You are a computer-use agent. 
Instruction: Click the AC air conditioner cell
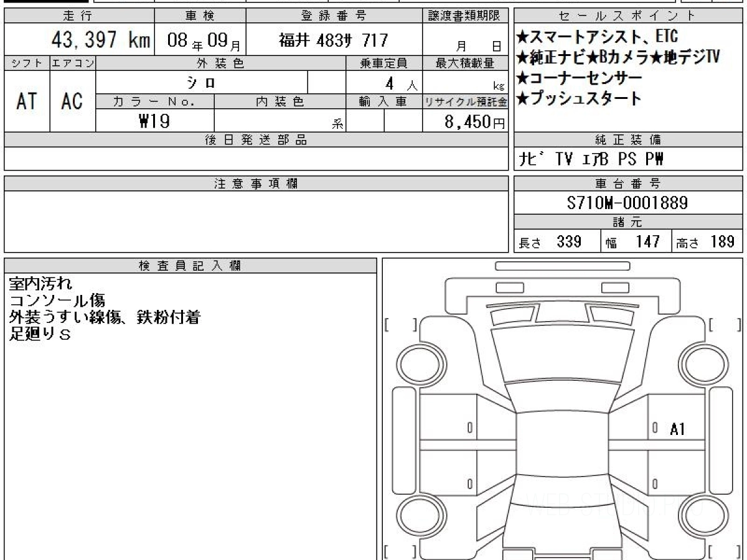coord(73,101)
